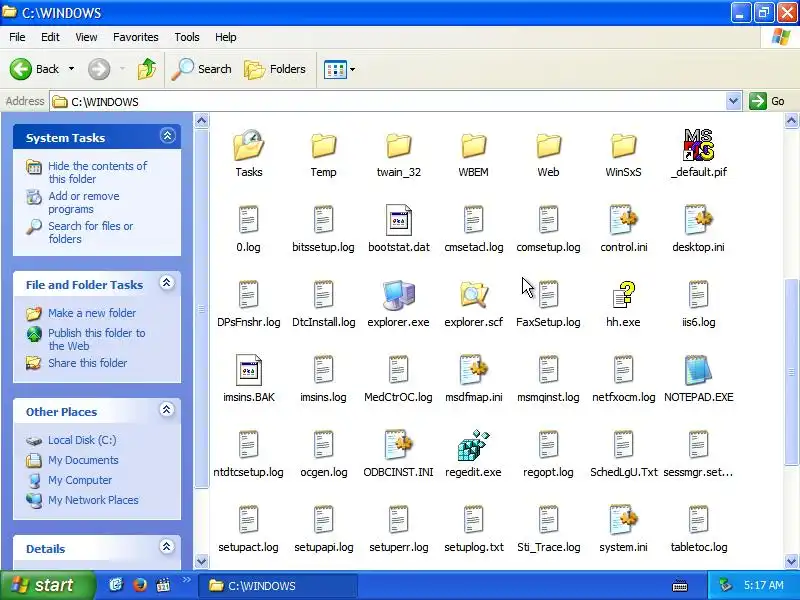800x600 pixels.
Task: Collapse the Other Places panel
Action: coord(167,410)
